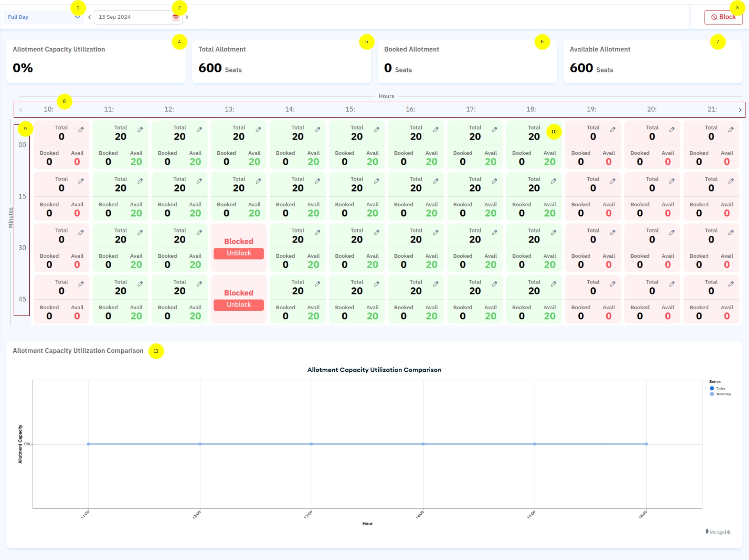
Task: Unblock the 13:30 time slot
Action: pos(239,253)
